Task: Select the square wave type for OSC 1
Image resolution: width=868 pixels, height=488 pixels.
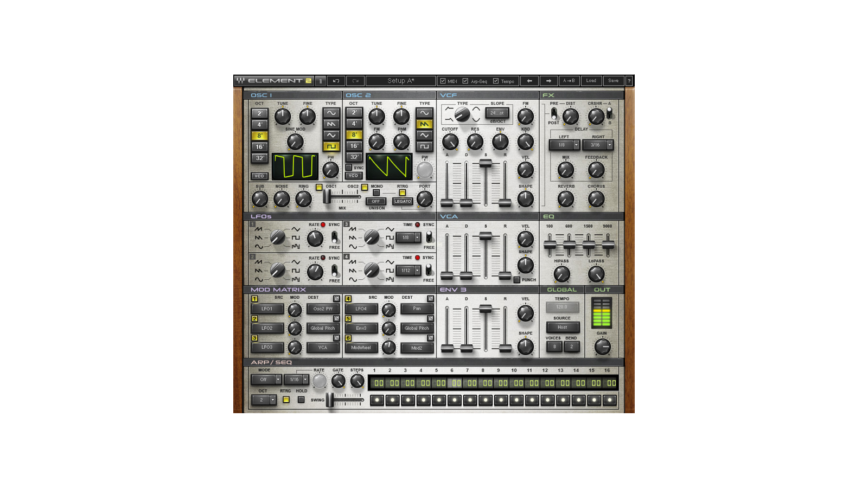Action: tap(332, 146)
